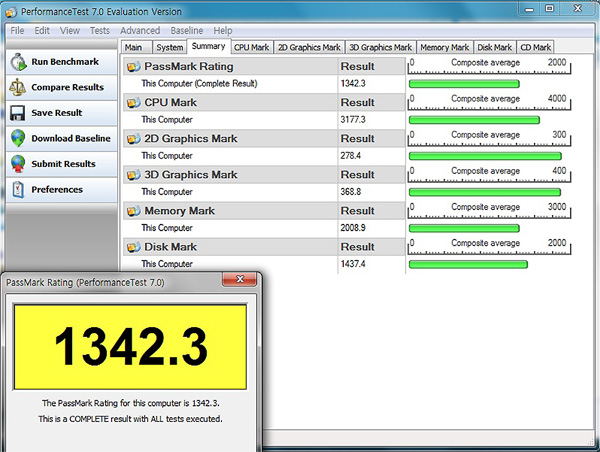
Task: Click the CPU Mark green result bar
Action: click(x=474, y=120)
